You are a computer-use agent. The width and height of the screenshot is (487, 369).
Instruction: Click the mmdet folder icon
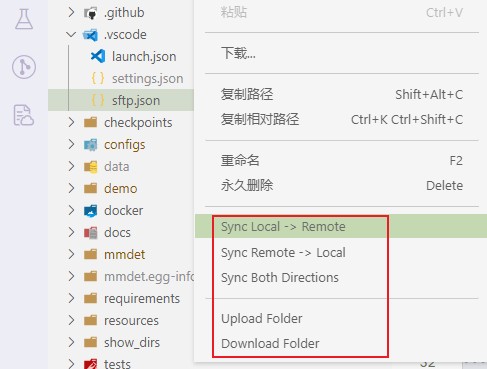[90, 254]
